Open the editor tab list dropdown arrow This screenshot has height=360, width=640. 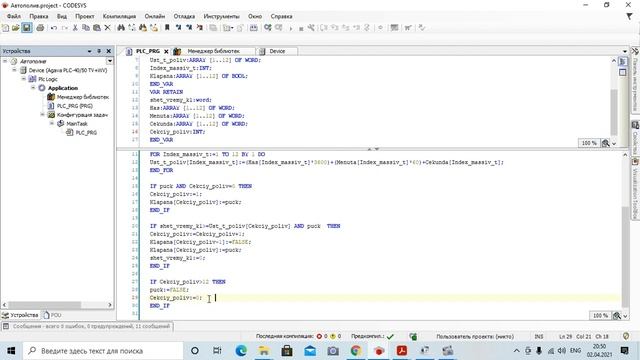pyautogui.click(x=624, y=51)
